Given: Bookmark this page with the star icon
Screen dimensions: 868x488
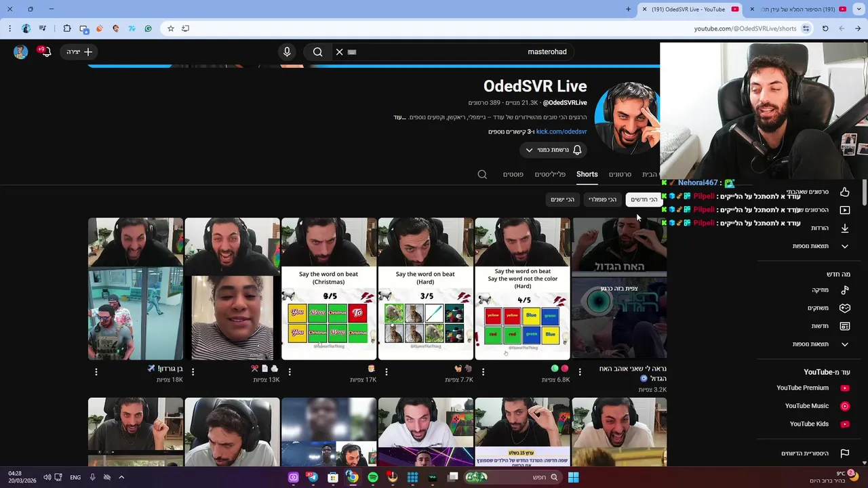Looking at the screenshot, I should pos(171,28).
